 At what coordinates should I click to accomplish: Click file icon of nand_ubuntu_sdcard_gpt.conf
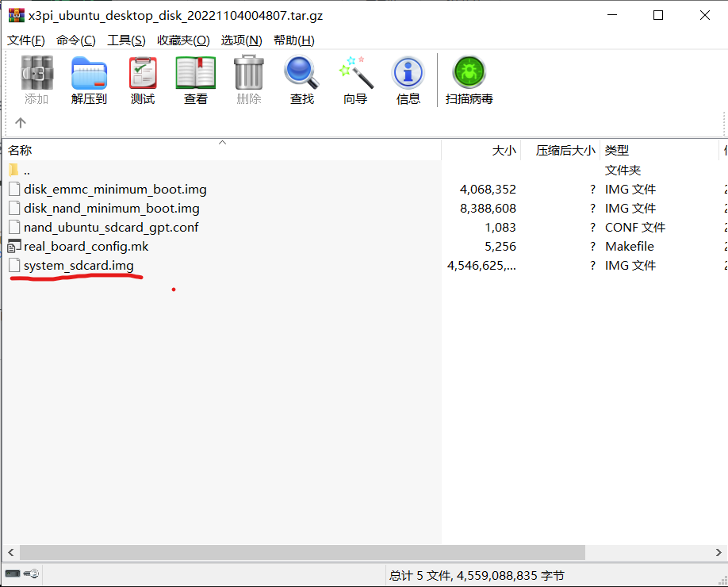point(14,227)
